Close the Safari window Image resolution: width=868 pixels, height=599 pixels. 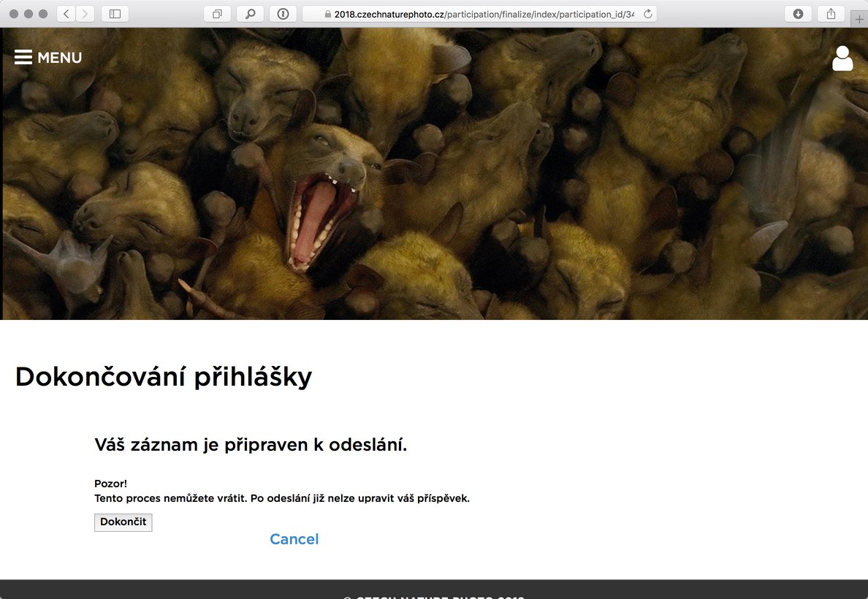click(14, 14)
